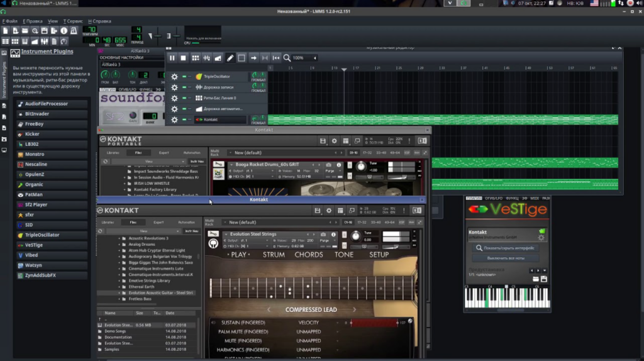Image resolution: width=644 pixels, height=361 pixels.
Task: Show the Automation Editor window
Action: click(35, 41)
